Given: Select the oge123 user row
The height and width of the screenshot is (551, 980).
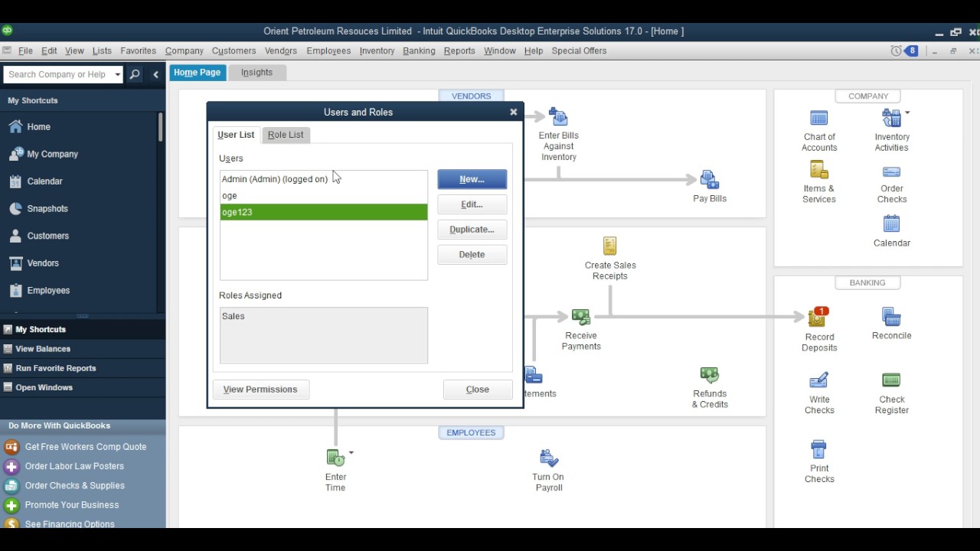Looking at the screenshot, I should [324, 212].
